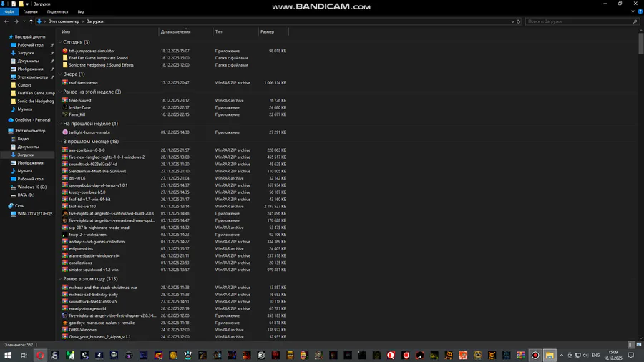Select tnaf-6am-demo ZIP archive icon
This screenshot has width=644, height=362.
[65, 82]
